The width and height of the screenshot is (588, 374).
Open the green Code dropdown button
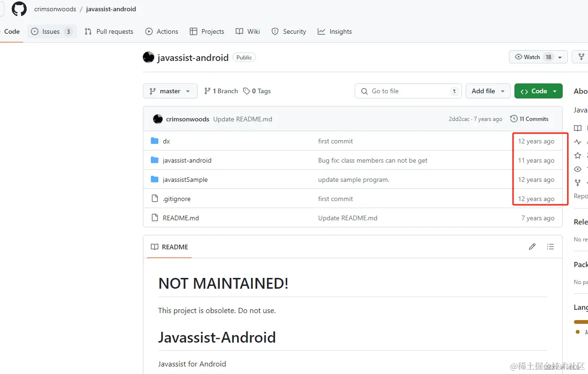[538, 91]
